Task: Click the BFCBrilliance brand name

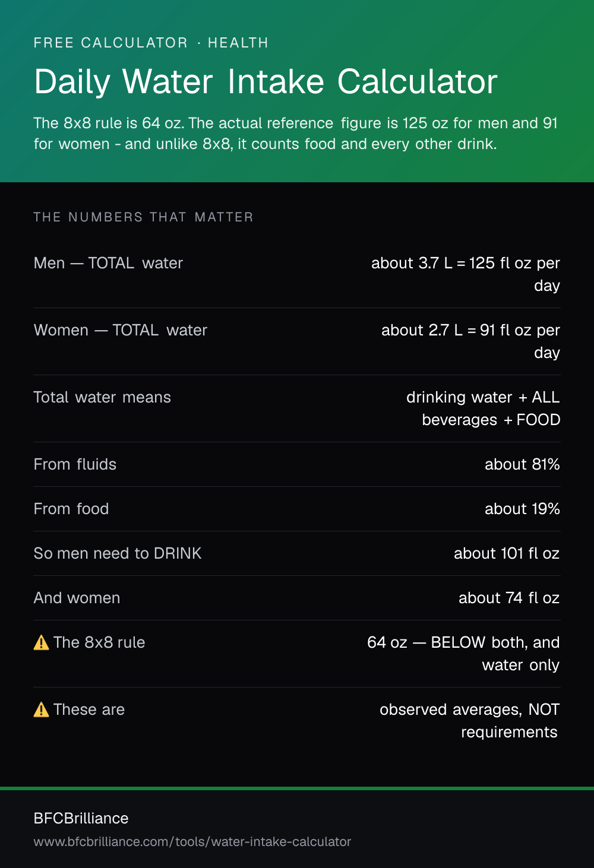Action: [x=81, y=818]
